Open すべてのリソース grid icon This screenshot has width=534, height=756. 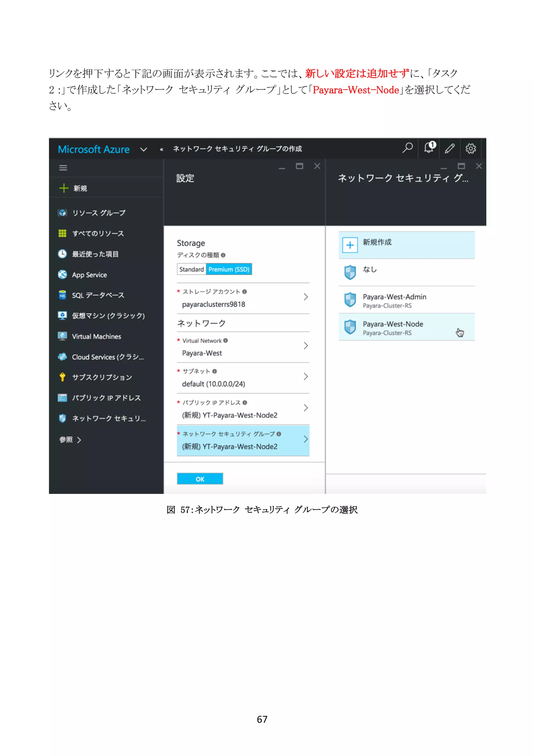point(63,233)
